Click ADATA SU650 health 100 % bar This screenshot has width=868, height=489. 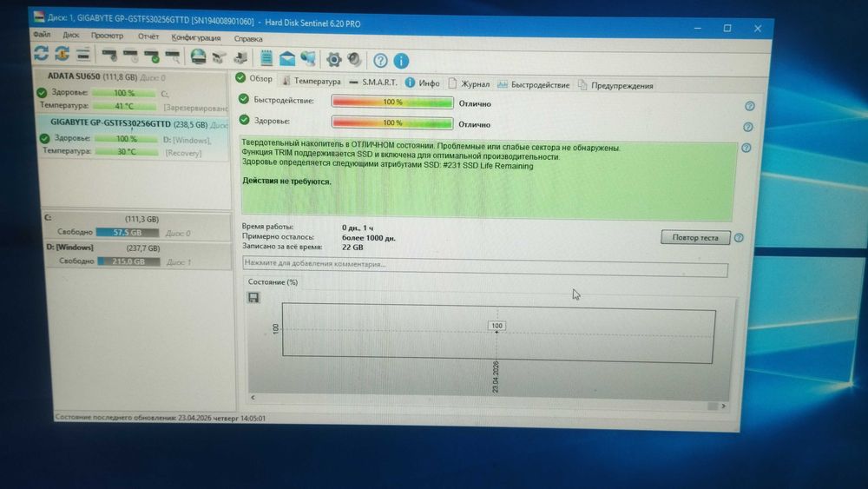click(124, 93)
